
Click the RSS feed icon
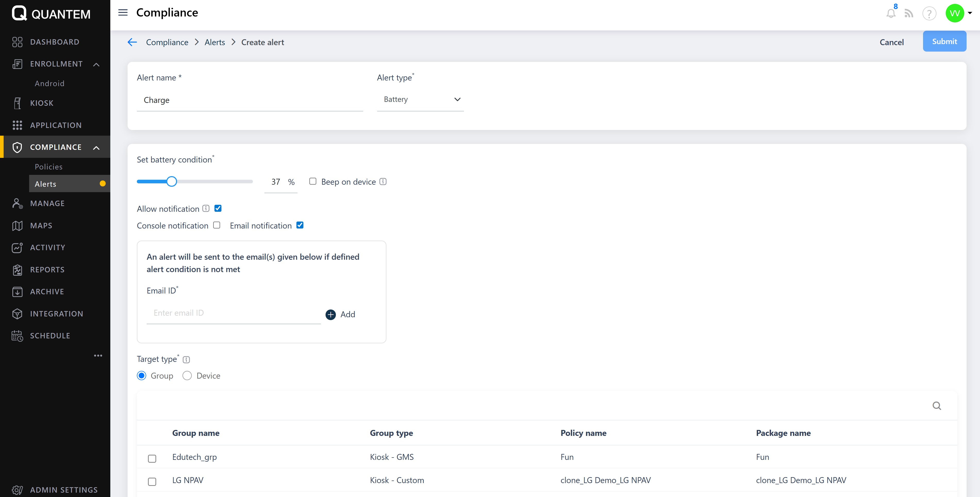(x=909, y=14)
